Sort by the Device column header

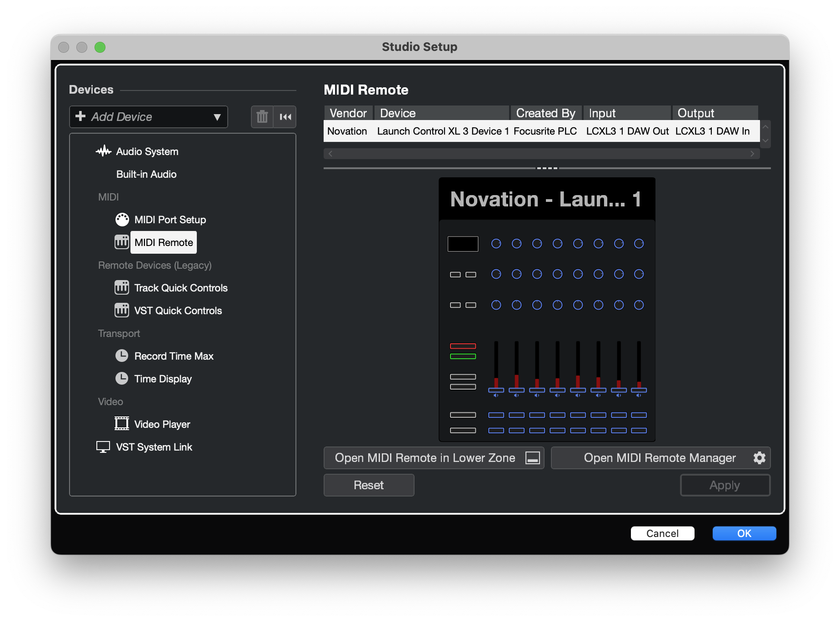click(x=442, y=113)
